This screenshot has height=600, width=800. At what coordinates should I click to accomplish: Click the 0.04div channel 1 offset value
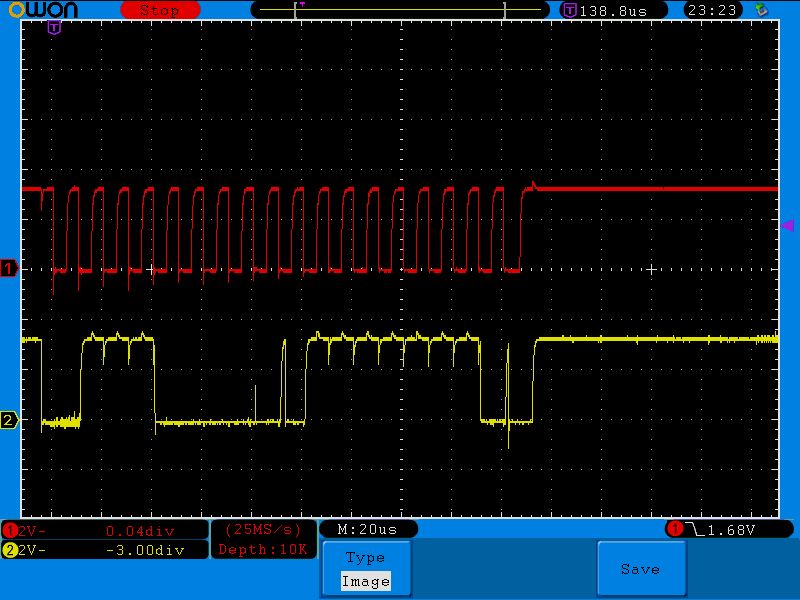[140, 532]
